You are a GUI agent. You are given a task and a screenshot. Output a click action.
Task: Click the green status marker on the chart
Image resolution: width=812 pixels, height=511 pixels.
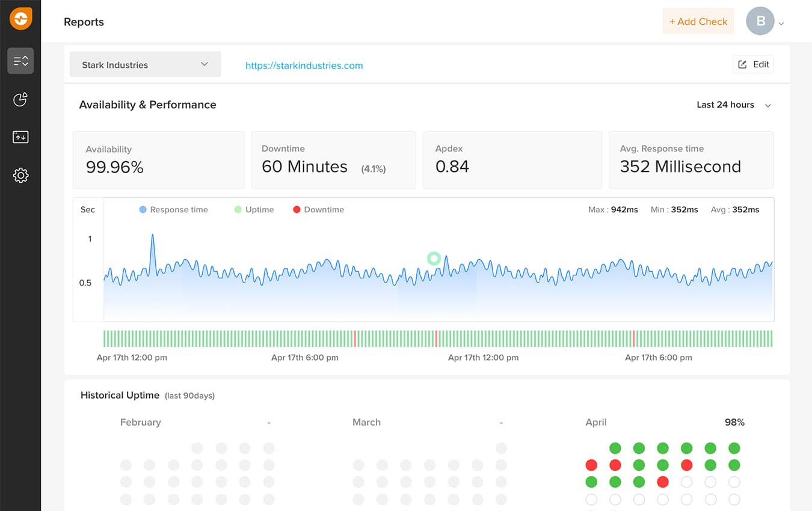pos(434,259)
